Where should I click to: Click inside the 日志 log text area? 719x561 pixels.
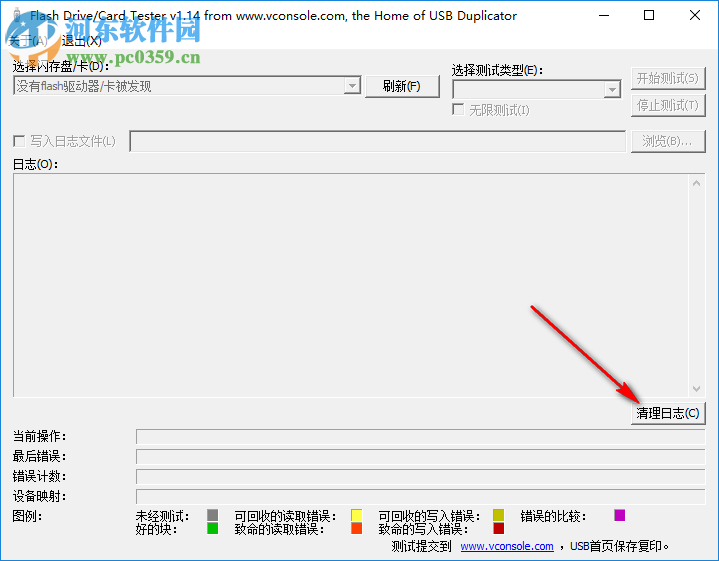pyautogui.click(x=351, y=285)
